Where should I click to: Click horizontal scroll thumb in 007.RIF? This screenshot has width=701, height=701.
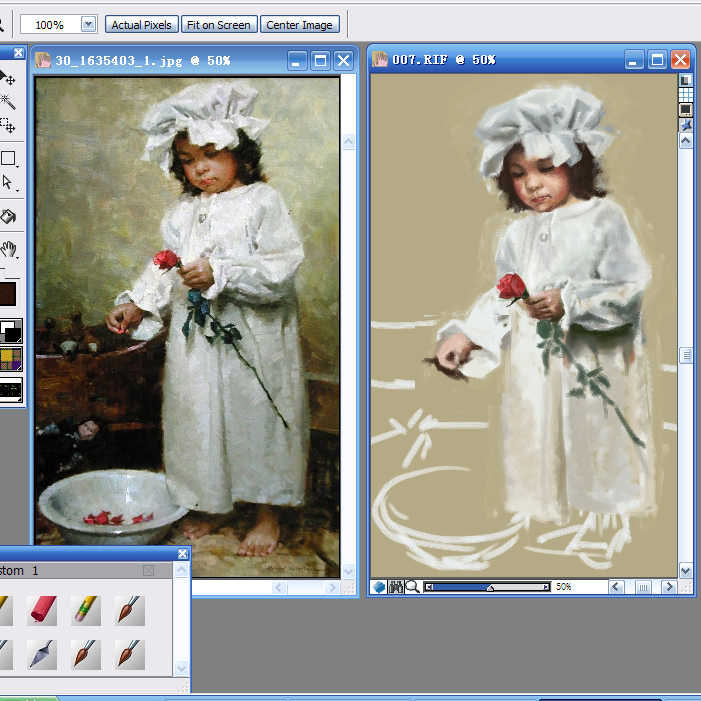[x=643, y=587]
